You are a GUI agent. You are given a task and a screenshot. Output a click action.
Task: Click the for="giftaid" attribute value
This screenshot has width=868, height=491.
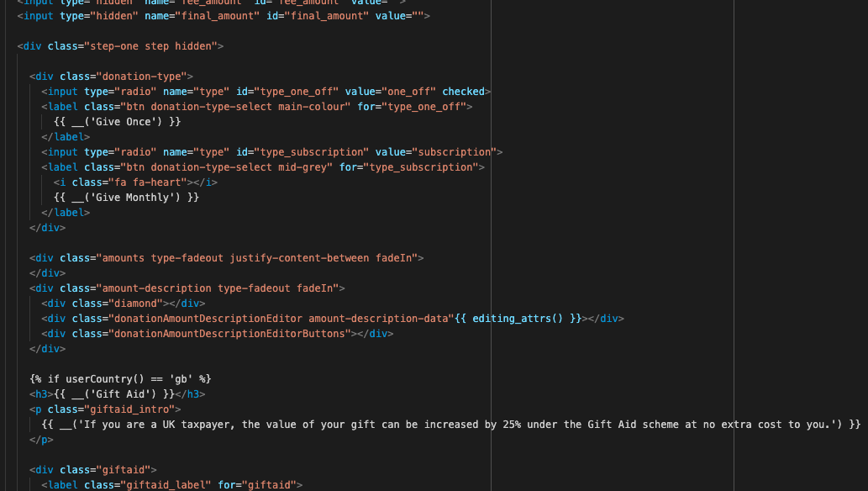click(x=270, y=484)
